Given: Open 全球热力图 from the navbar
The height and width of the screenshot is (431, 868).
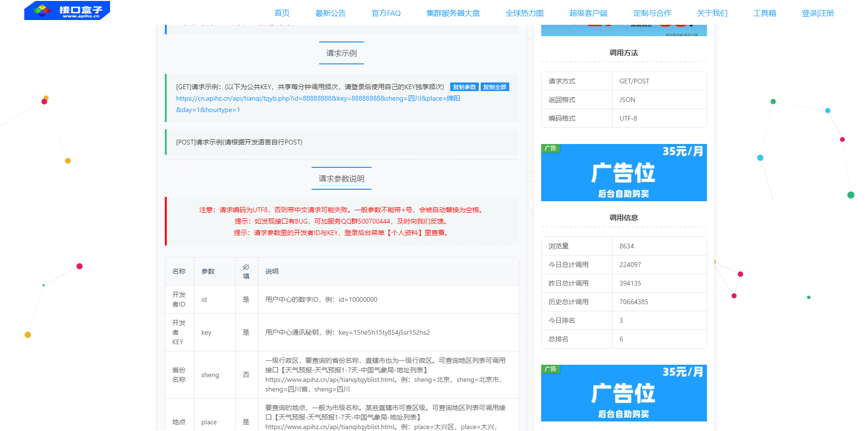Looking at the screenshot, I should pos(524,13).
